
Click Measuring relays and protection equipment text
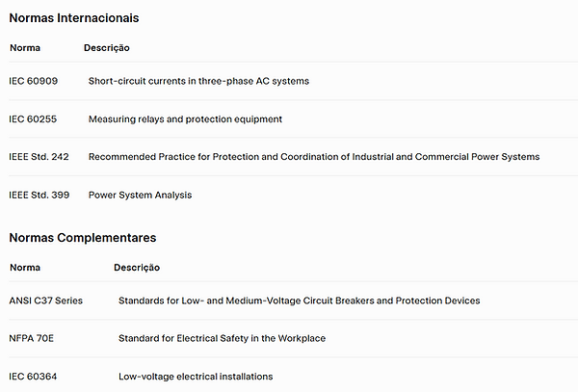[x=185, y=119]
